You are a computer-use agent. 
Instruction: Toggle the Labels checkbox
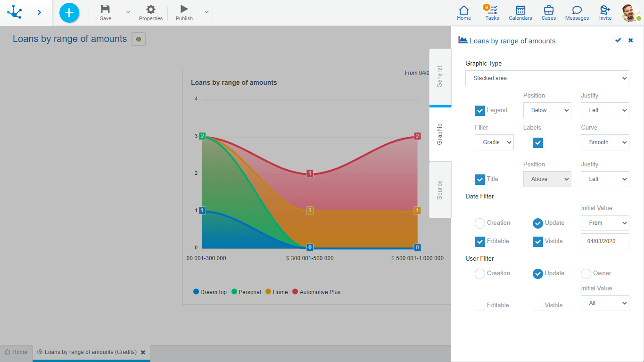538,143
